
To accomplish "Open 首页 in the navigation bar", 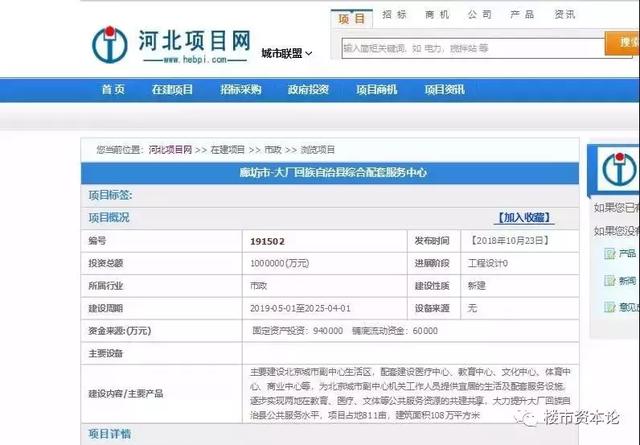I will coord(113,90).
